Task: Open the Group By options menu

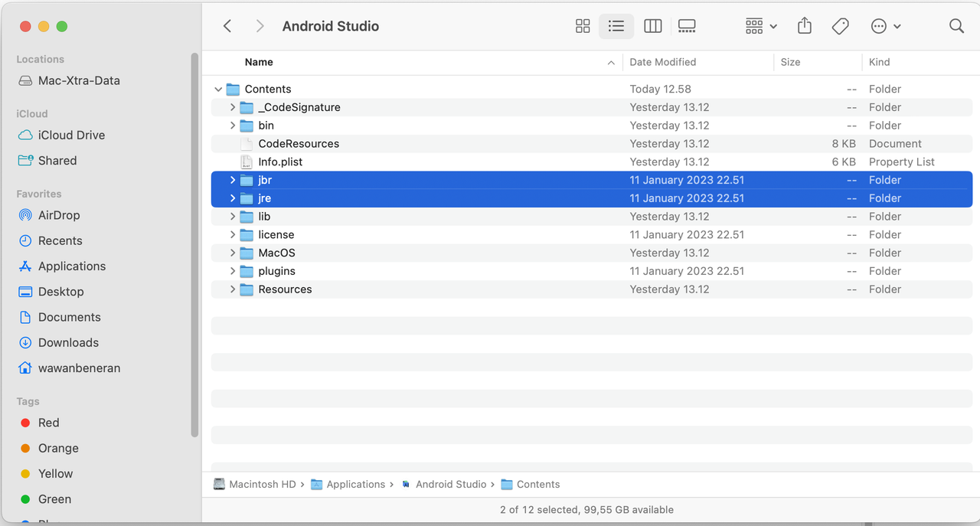Action: [x=761, y=26]
